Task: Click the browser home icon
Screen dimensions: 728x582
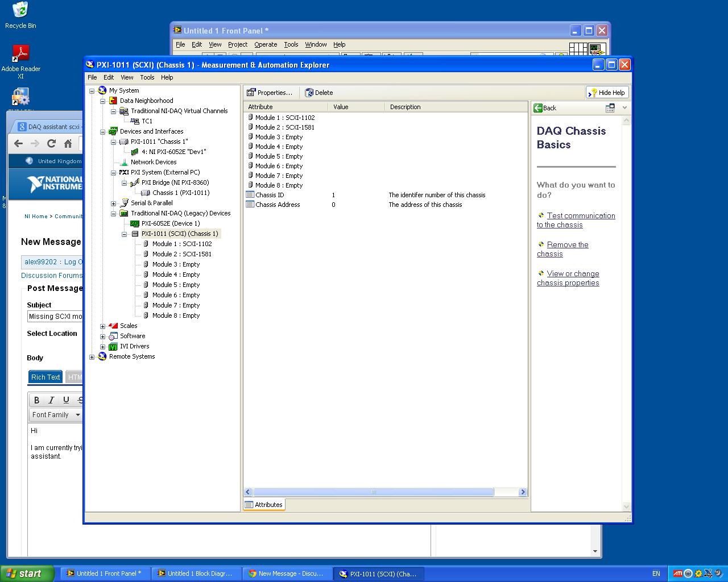Action: [68, 143]
